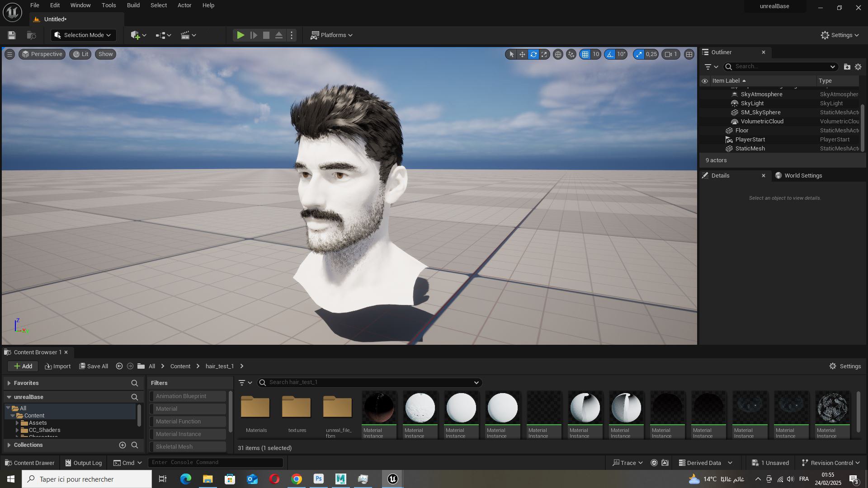Click Add in Content Browser
Viewport: 868px width, 488px height.
(x=23, y=366)
